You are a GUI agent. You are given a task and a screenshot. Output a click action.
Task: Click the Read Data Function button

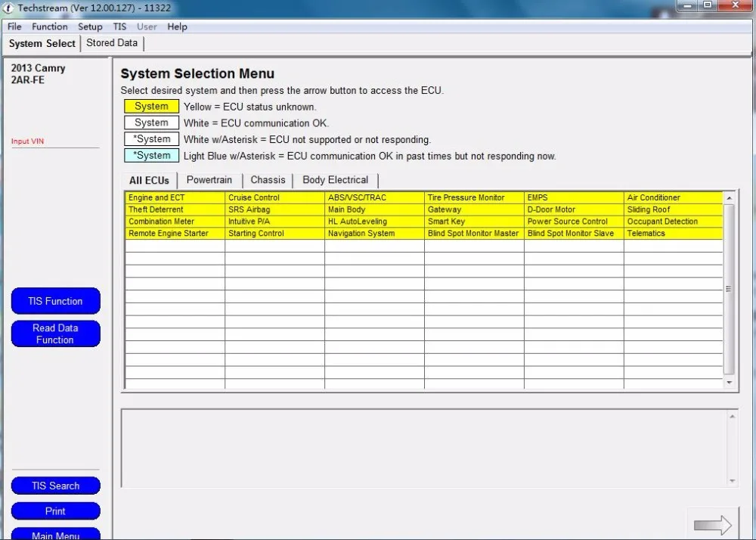tap(55, 334)
